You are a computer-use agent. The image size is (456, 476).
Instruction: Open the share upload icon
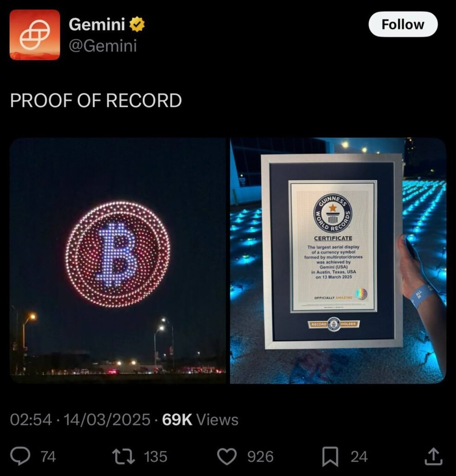pyautogui.click(x=434, y=456)
